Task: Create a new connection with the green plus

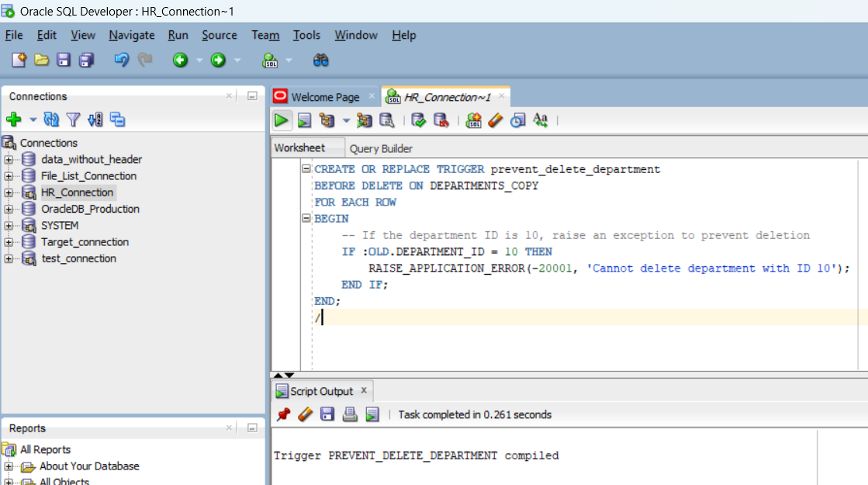Action: (x=14, y=119)
